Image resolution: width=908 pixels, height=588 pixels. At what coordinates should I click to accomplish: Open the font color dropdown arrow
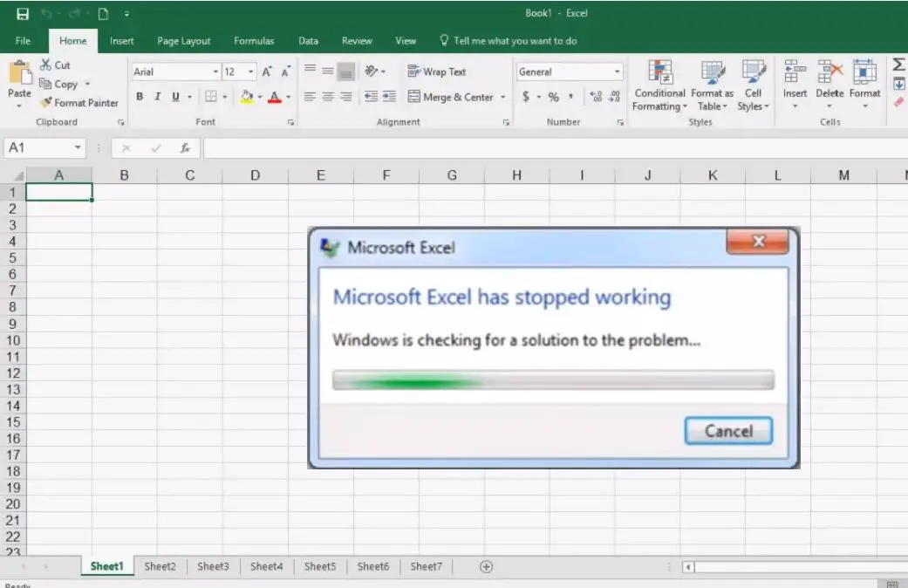(x=289, y=97)
